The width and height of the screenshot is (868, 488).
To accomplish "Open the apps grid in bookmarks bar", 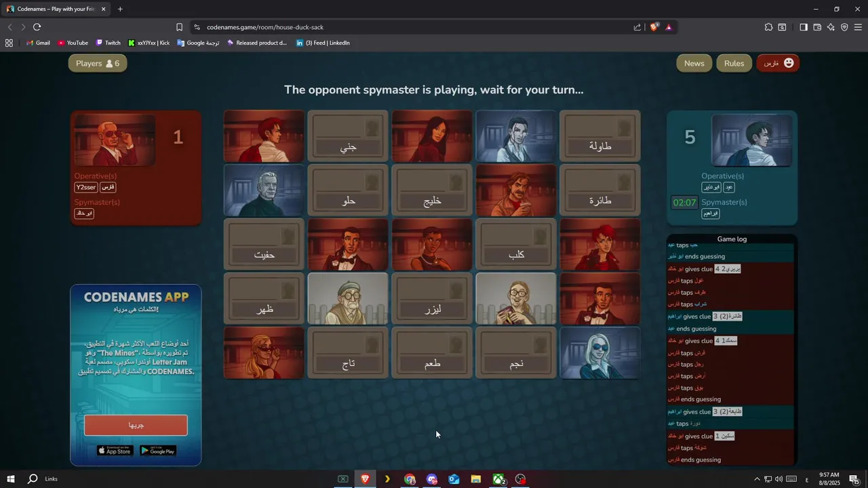I will [9, 43].
